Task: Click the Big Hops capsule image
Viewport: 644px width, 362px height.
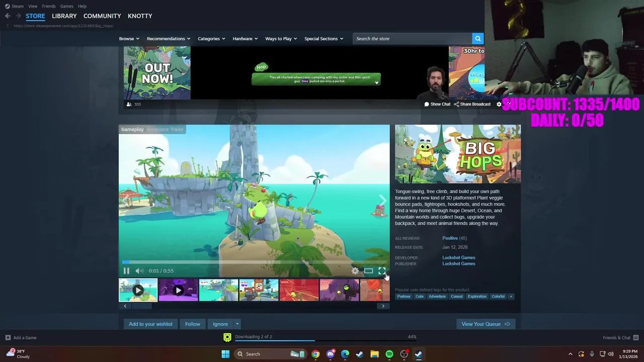Action: (x=458, y=154)
